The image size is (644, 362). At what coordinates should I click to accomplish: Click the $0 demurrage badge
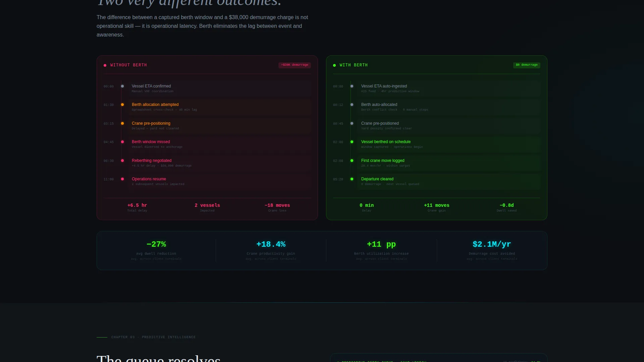(527, 65)
